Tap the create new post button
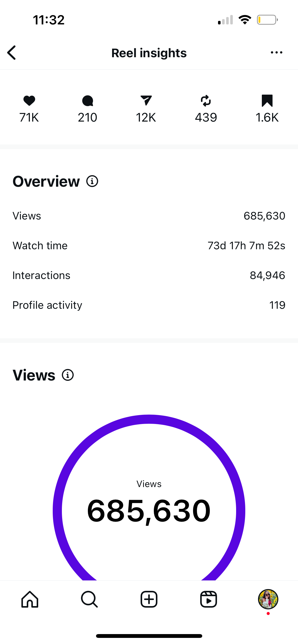 pyautogui.click(x=149, y=599)
